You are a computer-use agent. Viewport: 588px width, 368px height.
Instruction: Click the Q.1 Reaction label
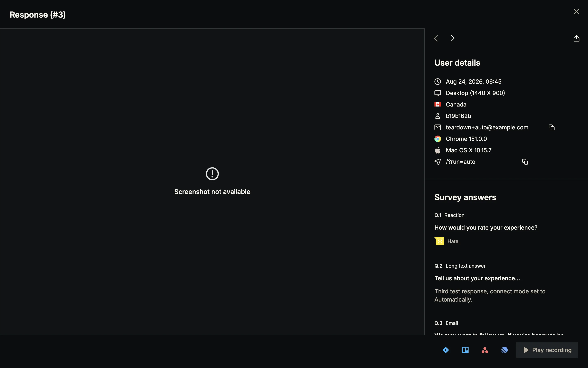[x=449, y=215]
